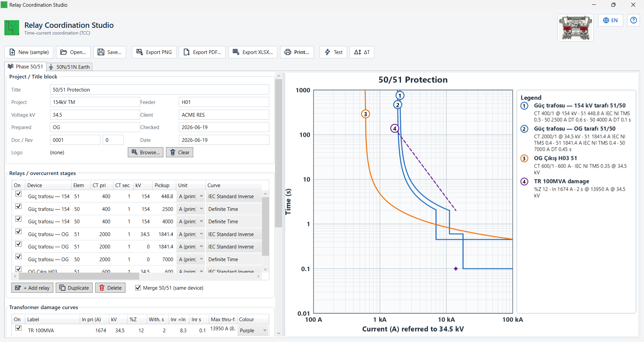Sort relays by Device column header

pyautogui.click(x=48, y=185)
